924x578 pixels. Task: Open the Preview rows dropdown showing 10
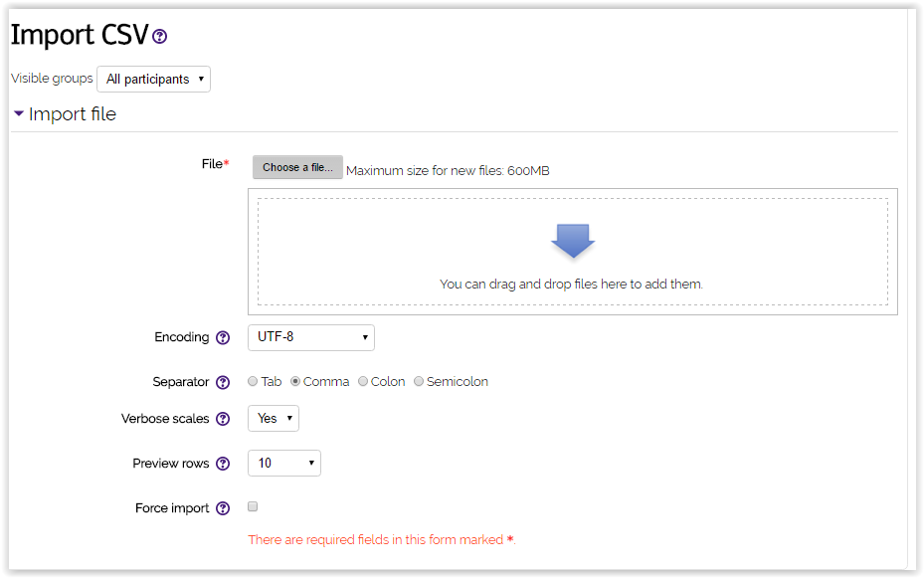point(284,464)
